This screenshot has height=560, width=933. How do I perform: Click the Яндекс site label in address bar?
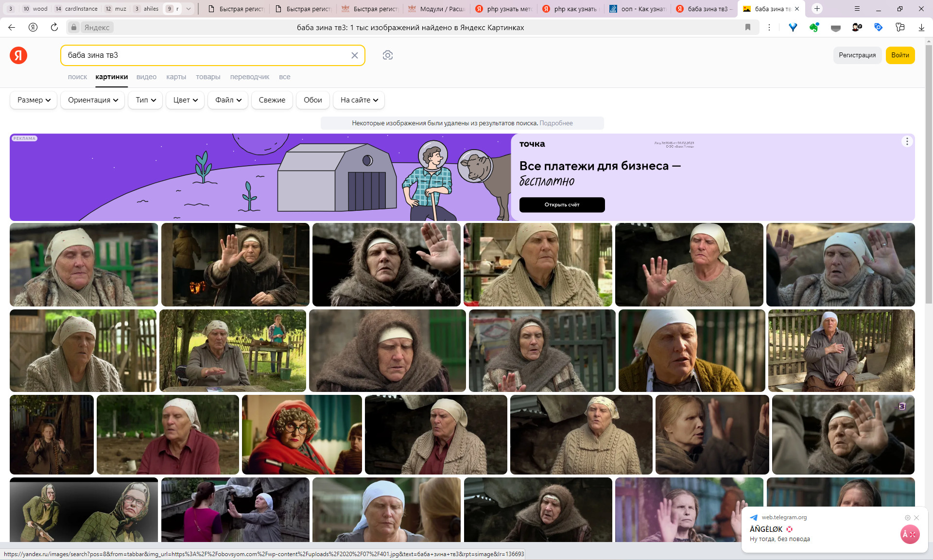pos(97,27)
